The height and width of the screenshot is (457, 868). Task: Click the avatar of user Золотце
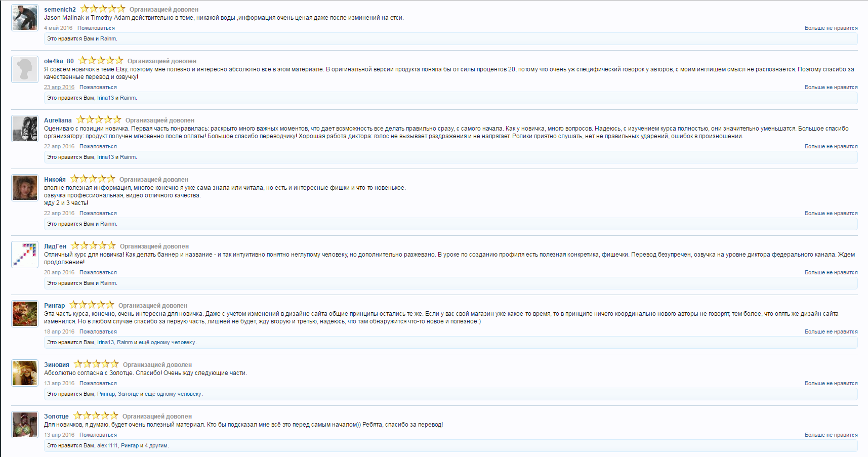[x=25, y=425]
